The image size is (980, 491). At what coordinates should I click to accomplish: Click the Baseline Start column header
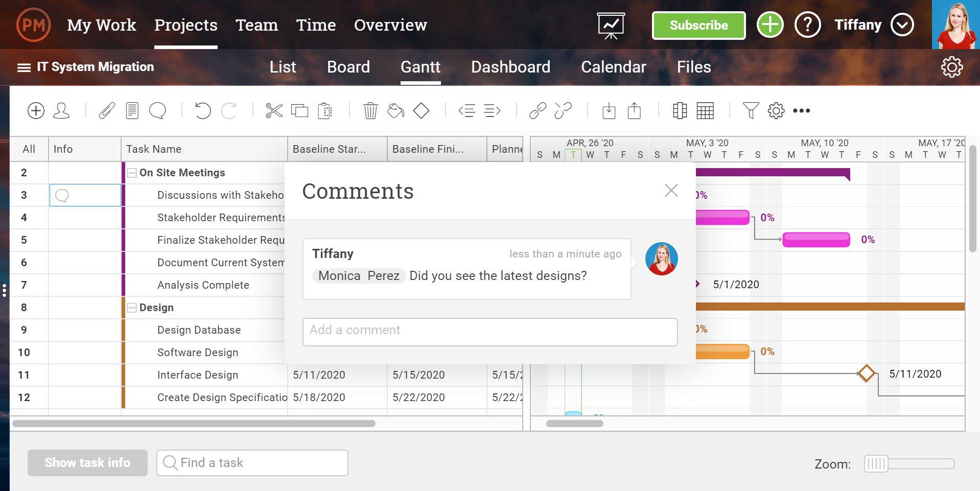[x=337, y=149]
